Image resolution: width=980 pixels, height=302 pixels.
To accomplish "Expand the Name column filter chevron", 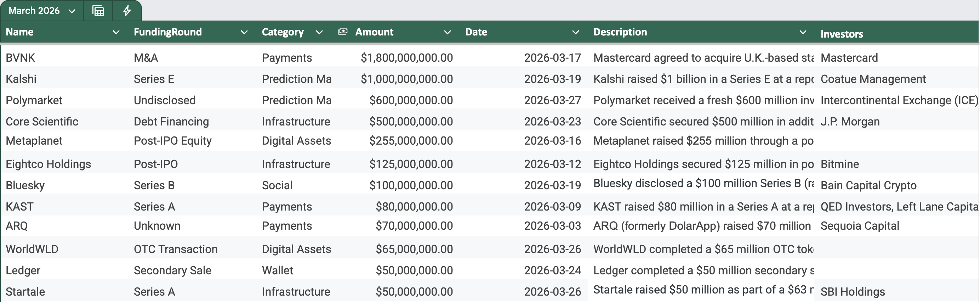I will point(116,32).
